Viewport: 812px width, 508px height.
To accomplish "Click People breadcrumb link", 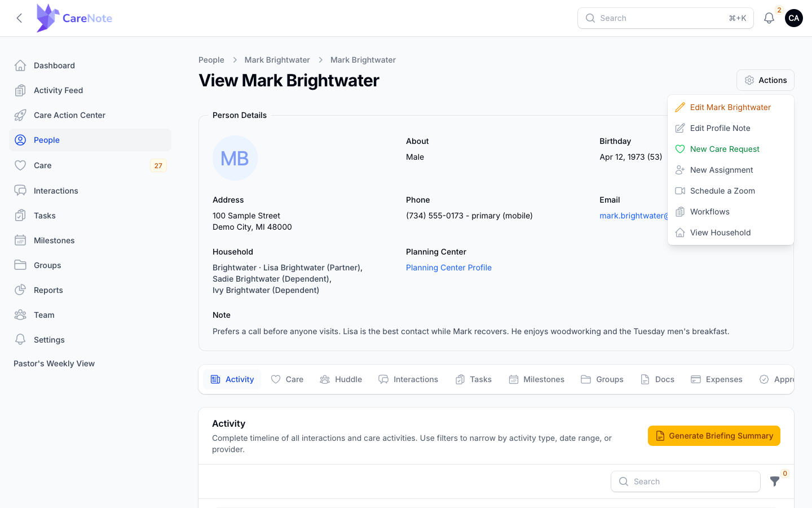I will pos(211,60).
